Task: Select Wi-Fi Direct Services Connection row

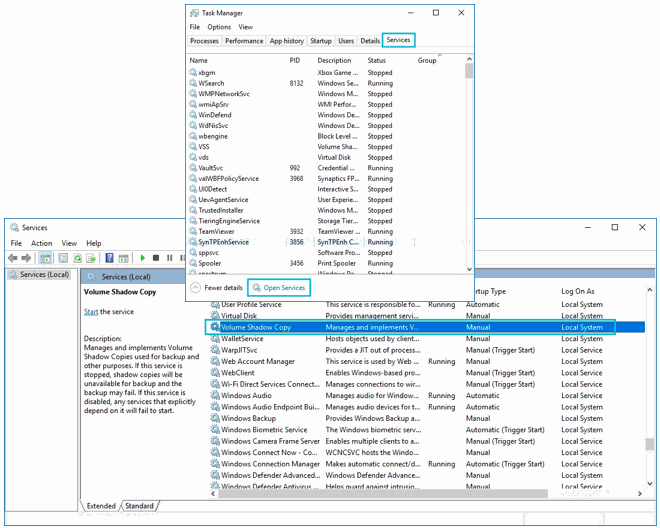Action: (x=426, y=384)
